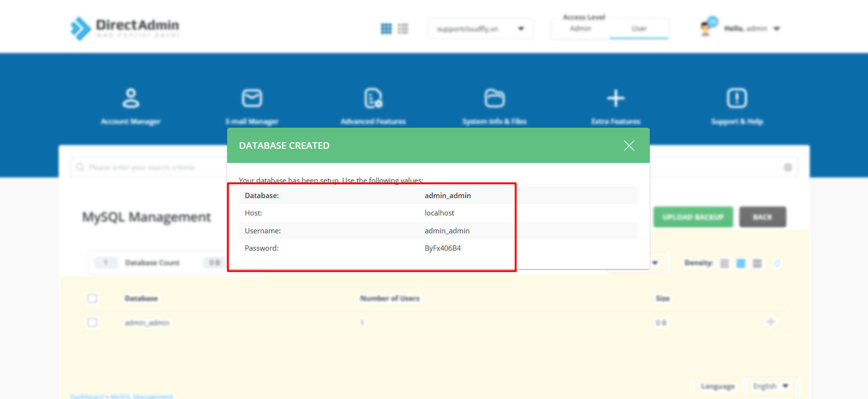Viewport: 868px width, 399px height.
Task: Open the Extra Features plus icon
Action: [x=615, y=99]
